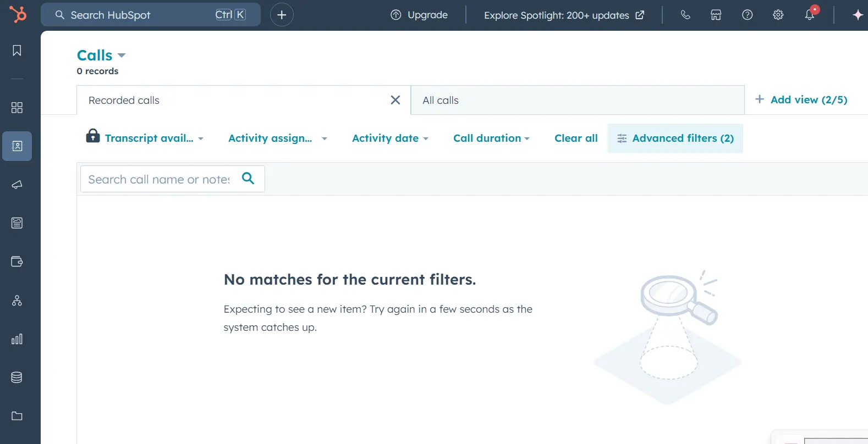Open the calling phone icon in top bar
Image resolution: width=868 pixels, height=444 pixels.
685,15
